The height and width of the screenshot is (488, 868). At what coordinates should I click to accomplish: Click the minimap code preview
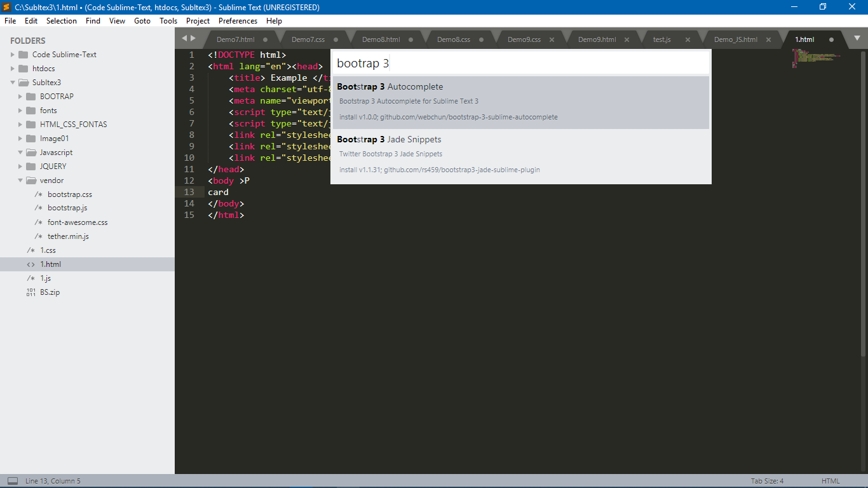815,58
